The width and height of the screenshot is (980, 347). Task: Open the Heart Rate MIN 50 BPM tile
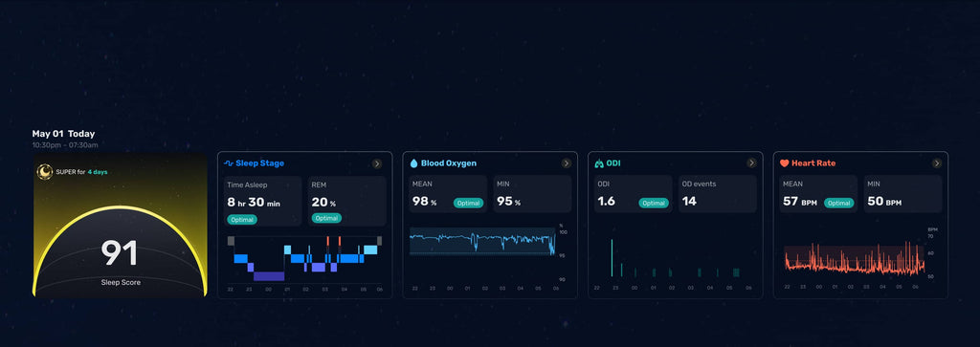902,194
